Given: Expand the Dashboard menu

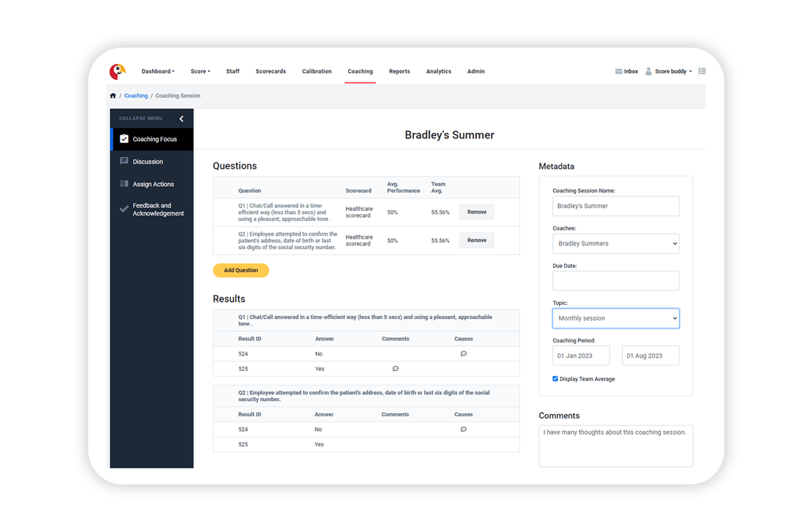Looking at the screenshot, I should click(x=158, y=71).
